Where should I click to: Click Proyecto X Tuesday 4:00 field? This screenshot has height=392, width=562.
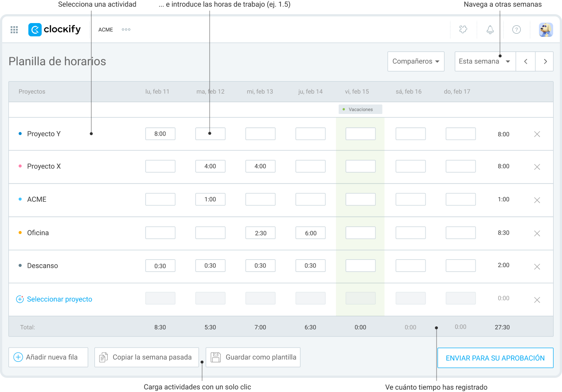point(210,166)
